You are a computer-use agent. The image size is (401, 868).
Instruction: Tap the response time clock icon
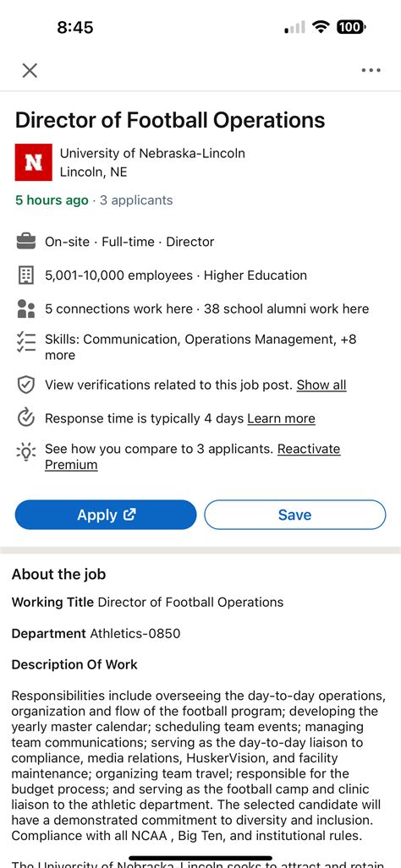25,418
